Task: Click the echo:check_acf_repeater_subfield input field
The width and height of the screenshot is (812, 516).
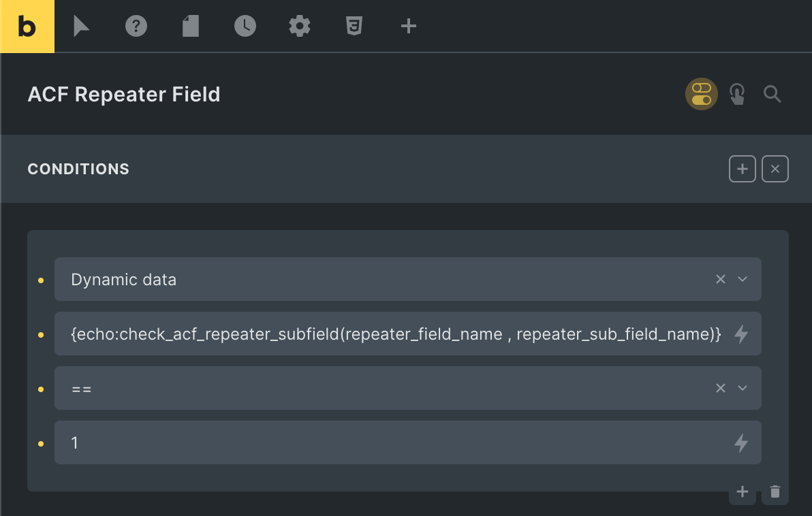Action: (x=395, y=334)
